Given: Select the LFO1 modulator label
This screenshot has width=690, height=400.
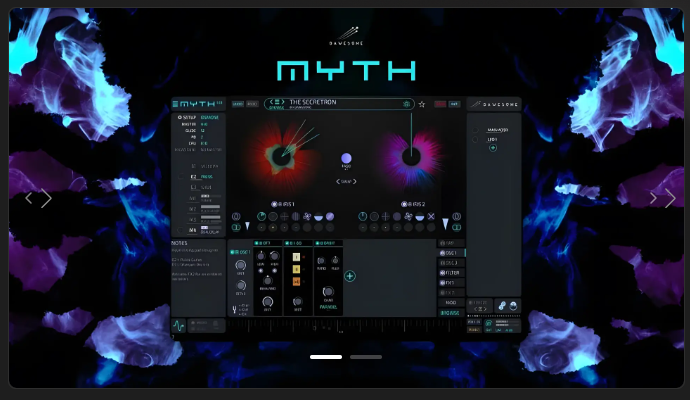Looking at the screenshot, I should pyautogui.click(x=492, y=139).
